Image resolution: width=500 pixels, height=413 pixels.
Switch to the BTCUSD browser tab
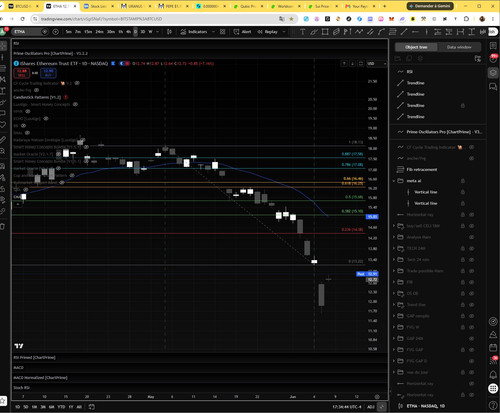click(22, 6)
